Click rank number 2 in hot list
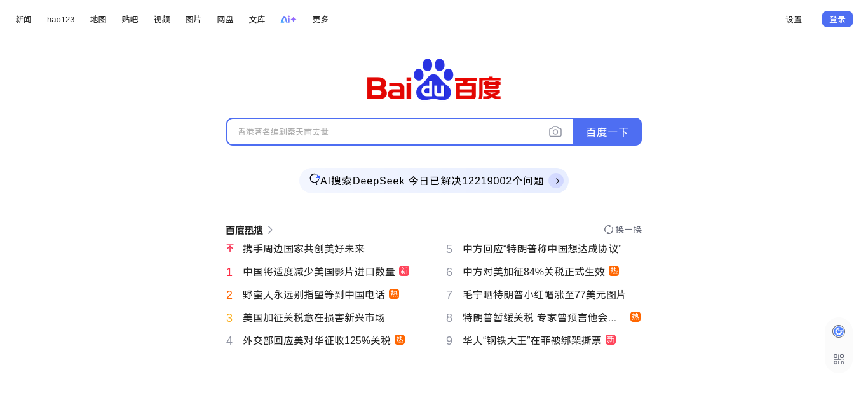 point(229,295)
